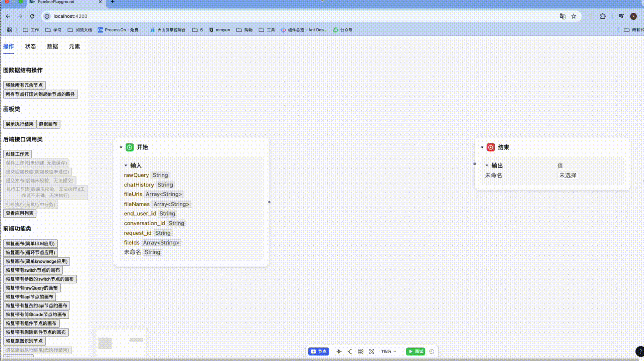The width and height of the screenshot is (644, 361).
Task: Click the green 开始 node icon
Action: coord(130,147)
